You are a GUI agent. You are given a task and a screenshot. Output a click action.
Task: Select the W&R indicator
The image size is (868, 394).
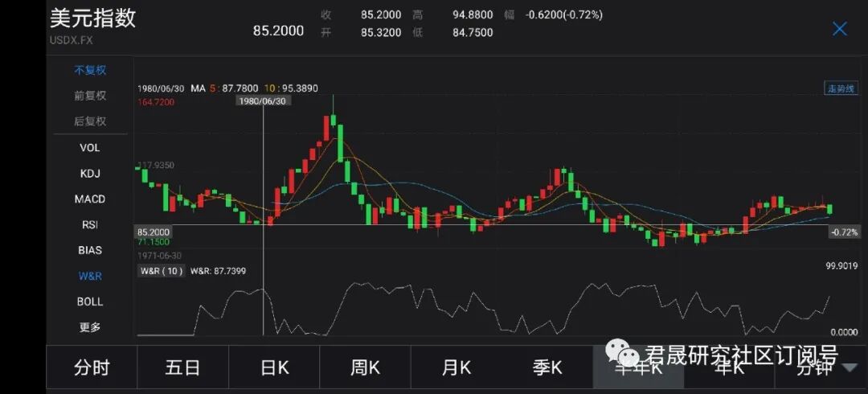tap(90, 276)
